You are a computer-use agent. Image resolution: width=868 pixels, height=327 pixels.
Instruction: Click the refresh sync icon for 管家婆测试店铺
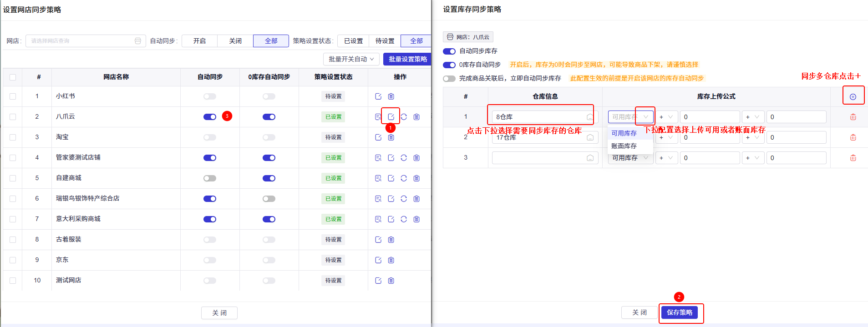(404, 158)
